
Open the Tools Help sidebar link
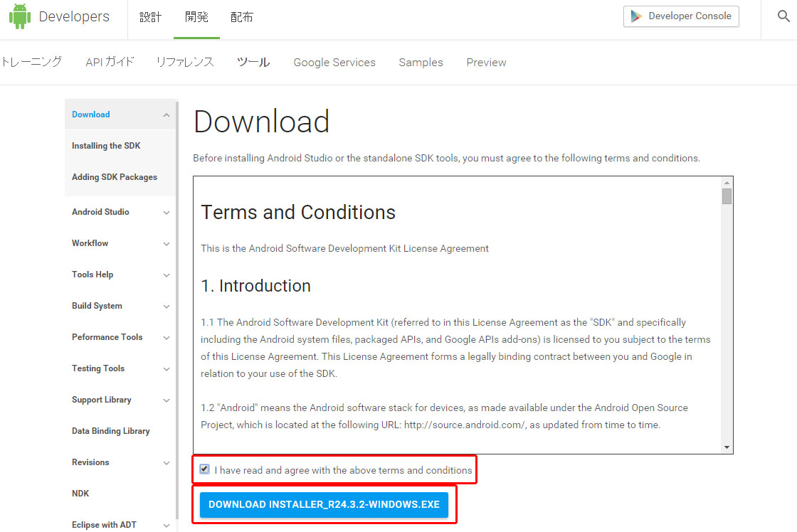click(x=93, y=275)
